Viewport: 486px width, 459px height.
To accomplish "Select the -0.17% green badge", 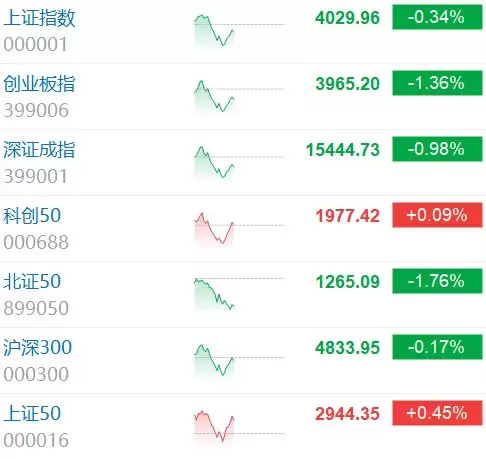I will 437,347.
